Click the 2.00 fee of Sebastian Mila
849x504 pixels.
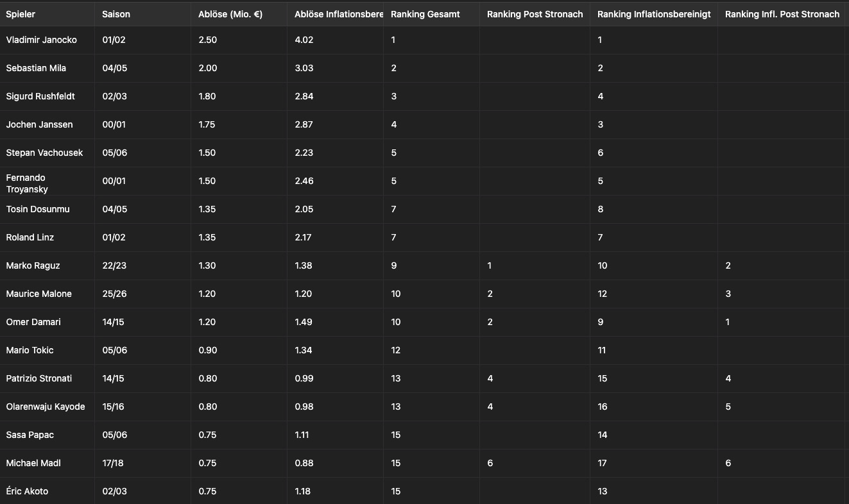click(207, 68)
